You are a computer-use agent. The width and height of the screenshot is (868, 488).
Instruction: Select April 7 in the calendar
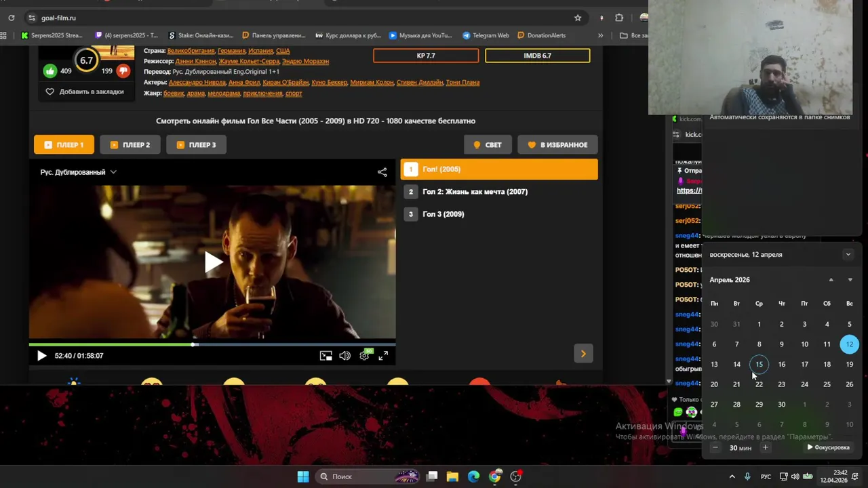[x=736, y=344]
